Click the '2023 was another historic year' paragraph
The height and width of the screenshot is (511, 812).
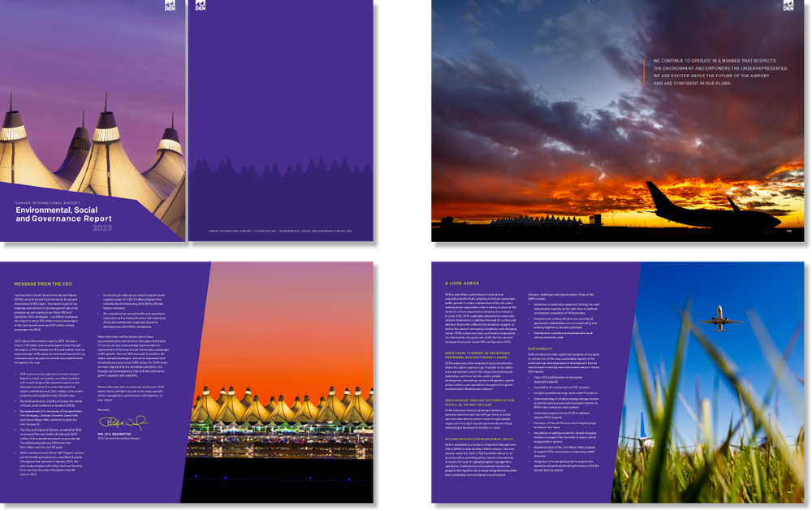pyautogui.click(x=50, y=353)
